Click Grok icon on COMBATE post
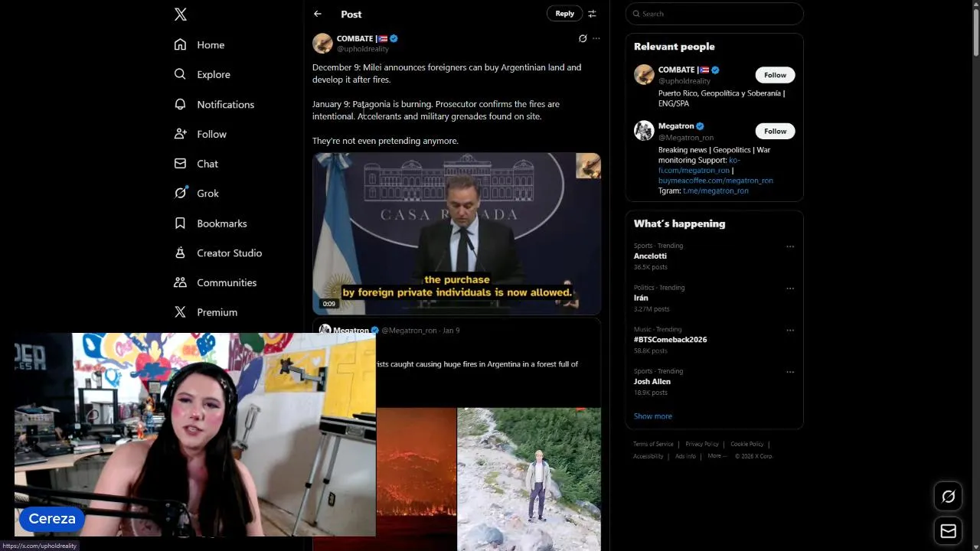Image resolution: width=980 pixels, height=551 pixels. (x=583, y=38)
